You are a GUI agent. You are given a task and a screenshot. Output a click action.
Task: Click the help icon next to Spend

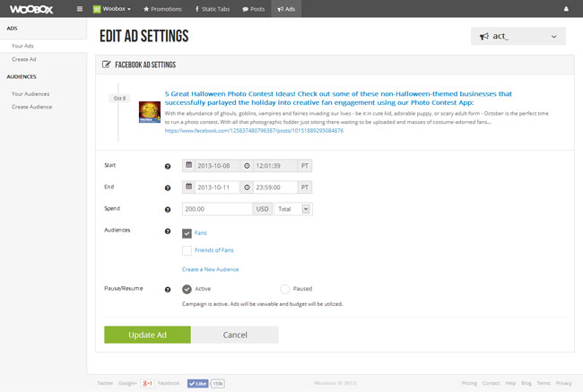pos(168,209)
